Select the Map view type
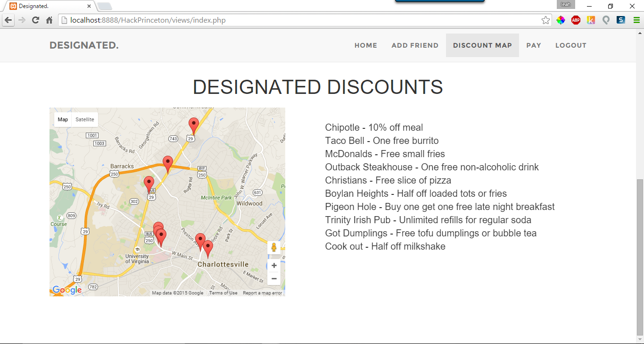644x344 pixels. (x=63, y=120)
